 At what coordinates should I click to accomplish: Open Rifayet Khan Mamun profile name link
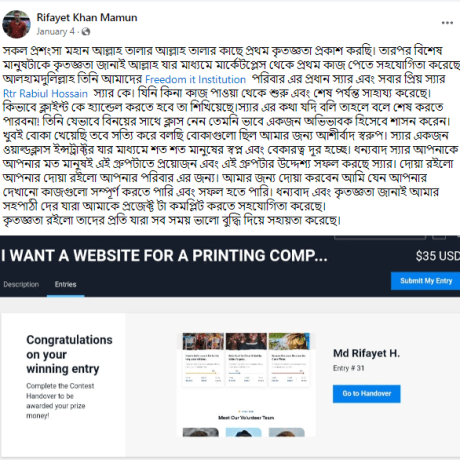coord(87,17)
